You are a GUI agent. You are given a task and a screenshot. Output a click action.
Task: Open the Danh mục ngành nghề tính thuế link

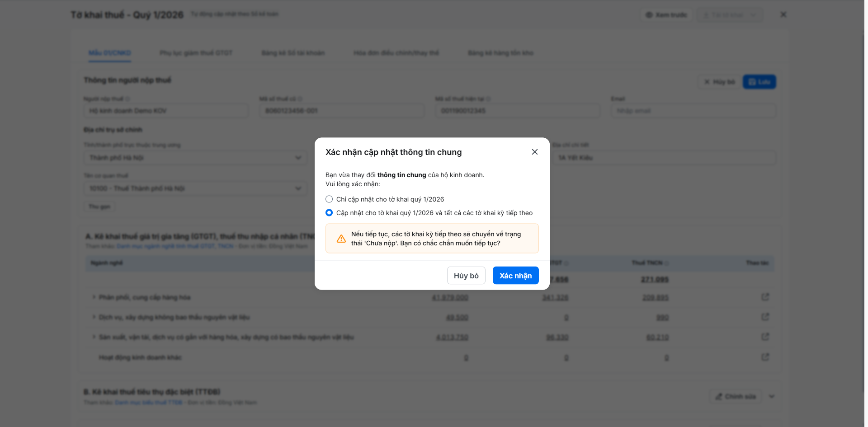[x=175, y=246]
